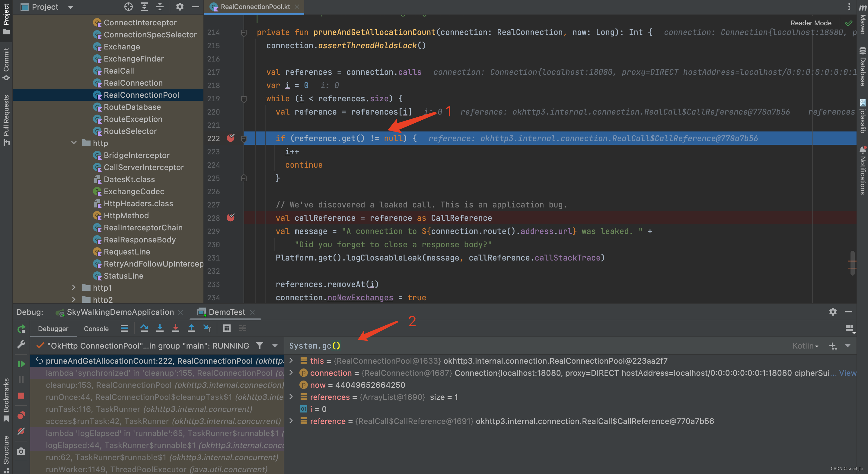Click the System.gc() input field in console
The width and height of the screenshot is (868, 474).
click(x=314, y=345)
